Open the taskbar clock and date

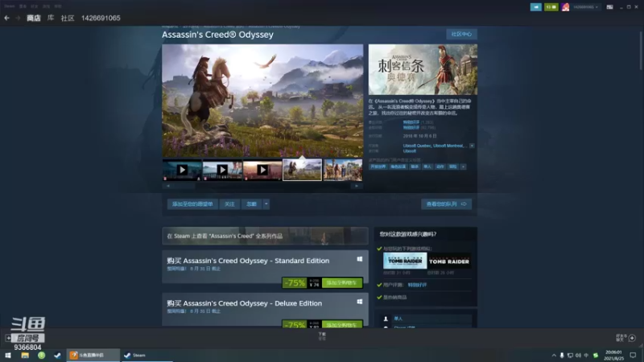point(613,356)
